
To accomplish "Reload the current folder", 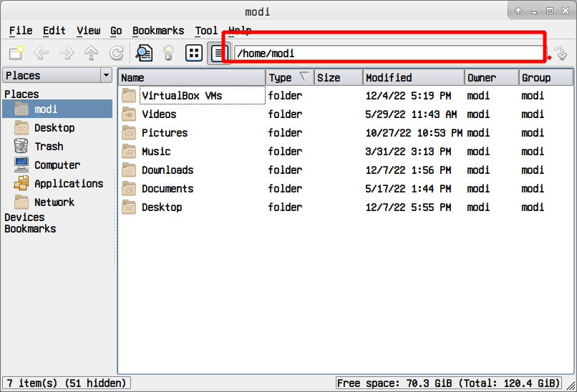I will point(117,53).
